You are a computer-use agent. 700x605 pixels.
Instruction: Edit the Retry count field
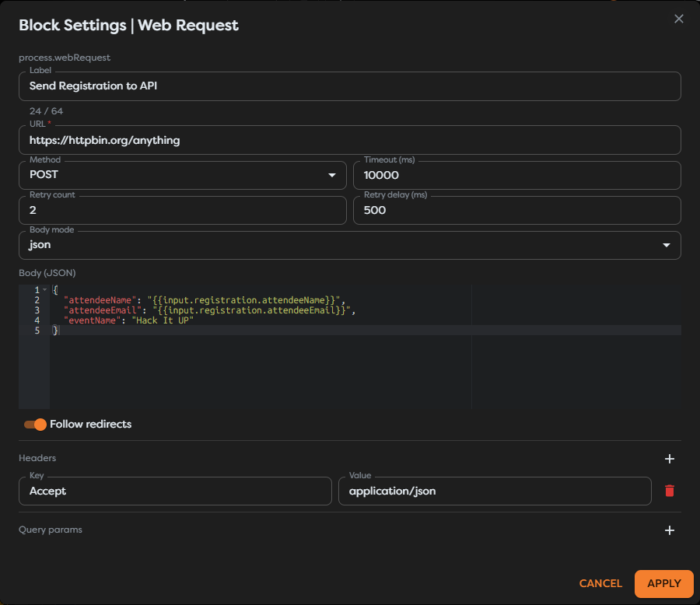(183, 210)
